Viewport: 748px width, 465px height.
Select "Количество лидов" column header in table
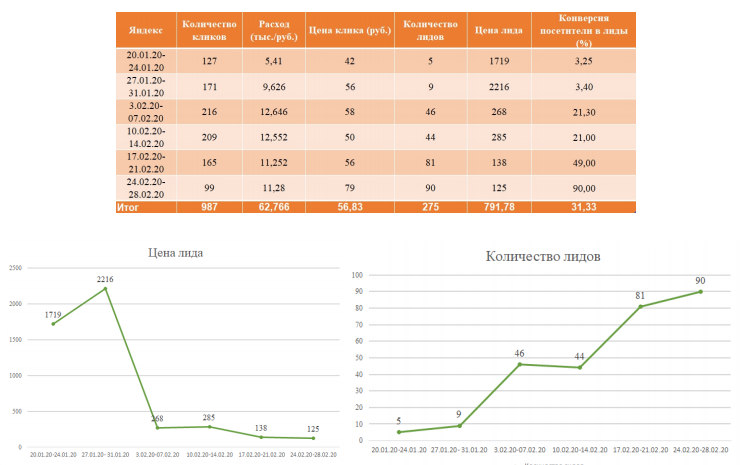pyautogui.click(x=431, y=29)
